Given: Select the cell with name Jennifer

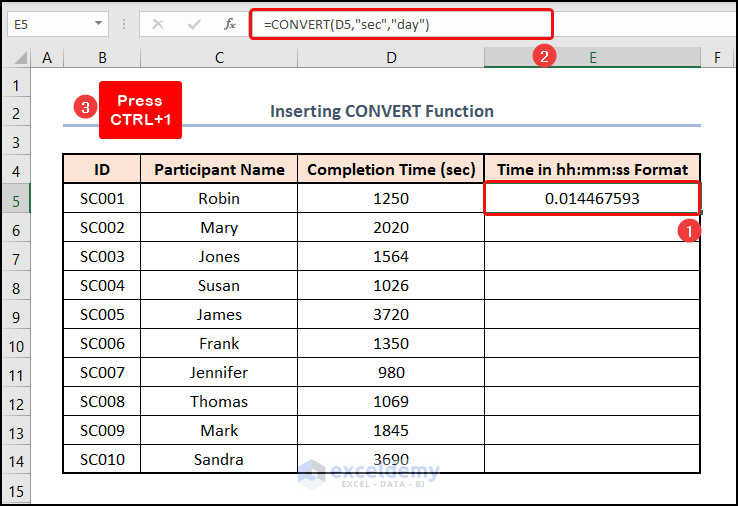Looking at the screenshot, I should coord(219,372).
